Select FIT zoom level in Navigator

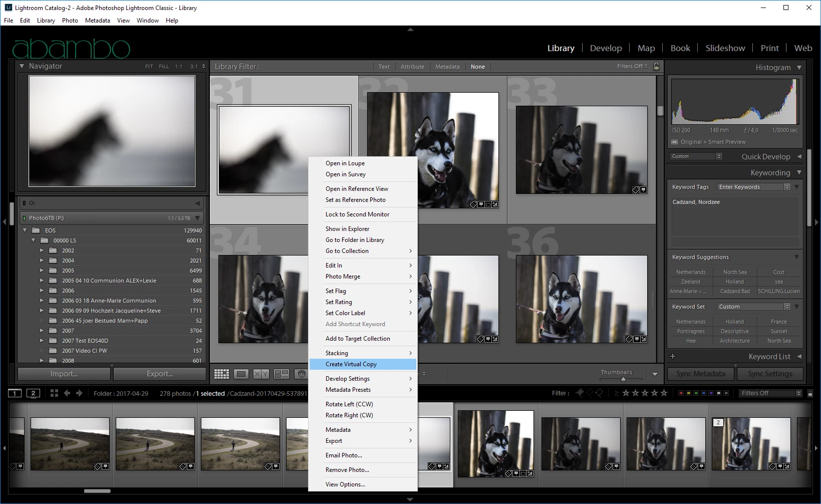[149, 66]
